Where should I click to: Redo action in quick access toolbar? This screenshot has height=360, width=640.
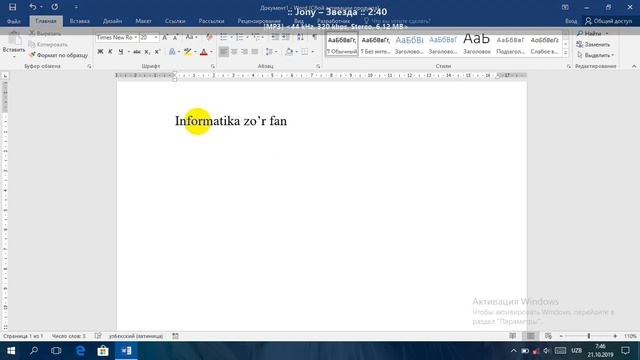pyautogui.click(x=55, y=7)
